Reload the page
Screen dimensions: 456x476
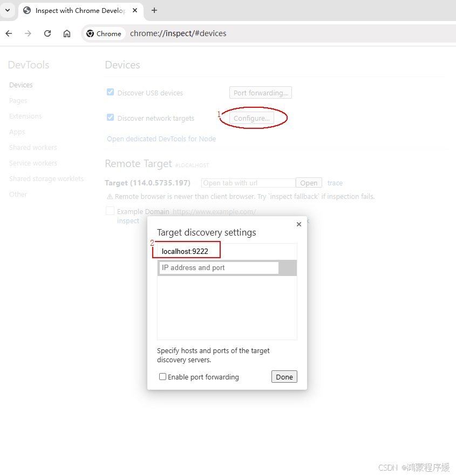[x=47, y=33]
